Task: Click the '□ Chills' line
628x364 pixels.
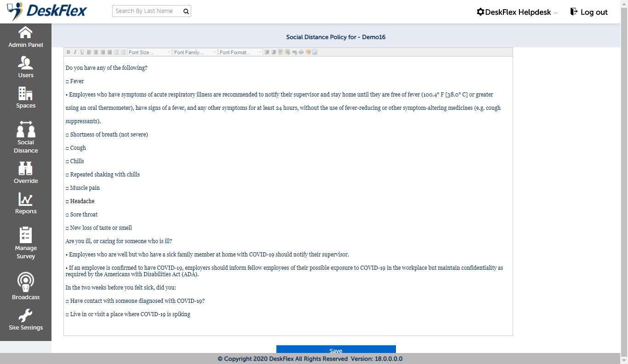Action: point(74,161)
